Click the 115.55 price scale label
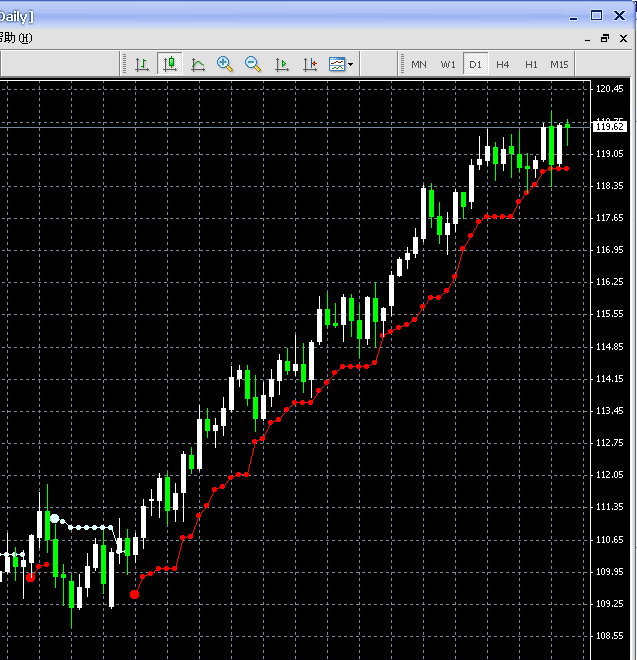The image size is (637, 660). pos(609,314)
